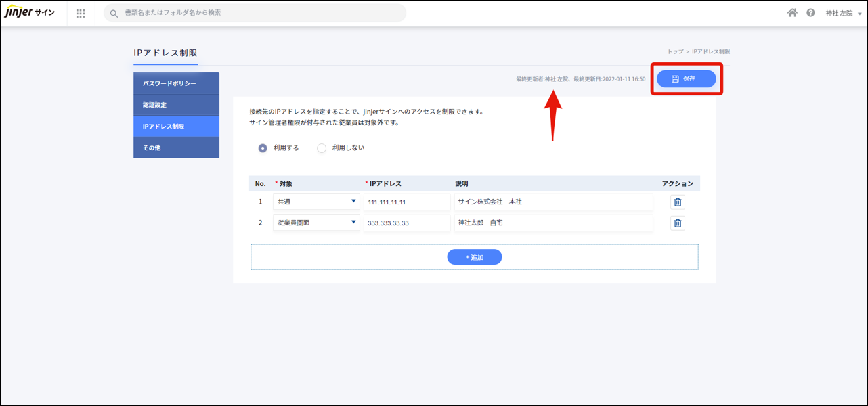The width and height of the screenshot is (868, 406).
Task: Delete row 1 with trash icon
Action: (677, 202)
